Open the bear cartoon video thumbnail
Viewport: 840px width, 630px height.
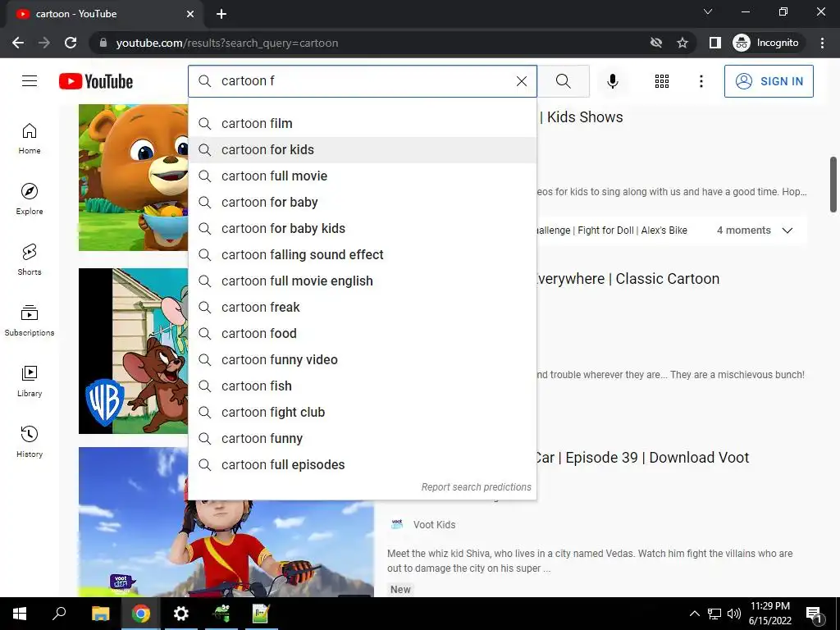(134, 177)
